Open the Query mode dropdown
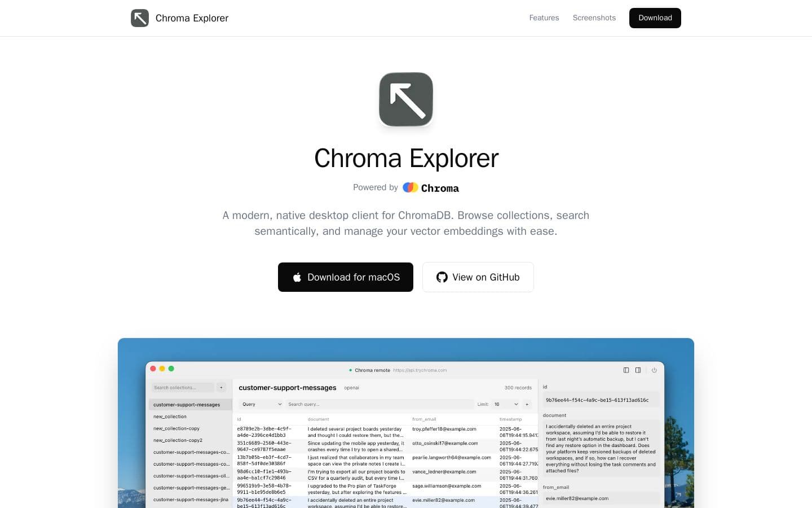This screenshot has width=812, height=508. pyautogui.click(x=261, y=404)
